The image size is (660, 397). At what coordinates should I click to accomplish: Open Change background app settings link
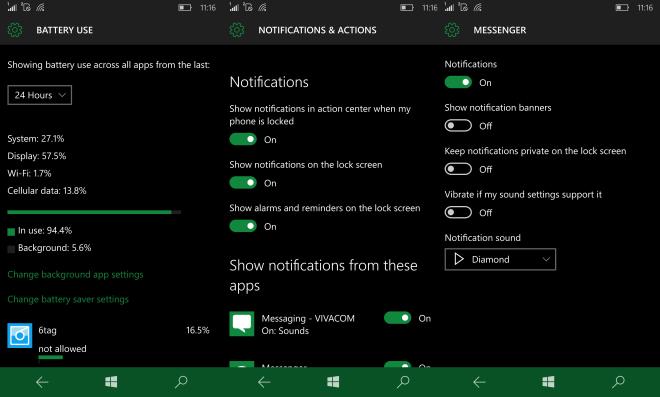coord(75,274)
